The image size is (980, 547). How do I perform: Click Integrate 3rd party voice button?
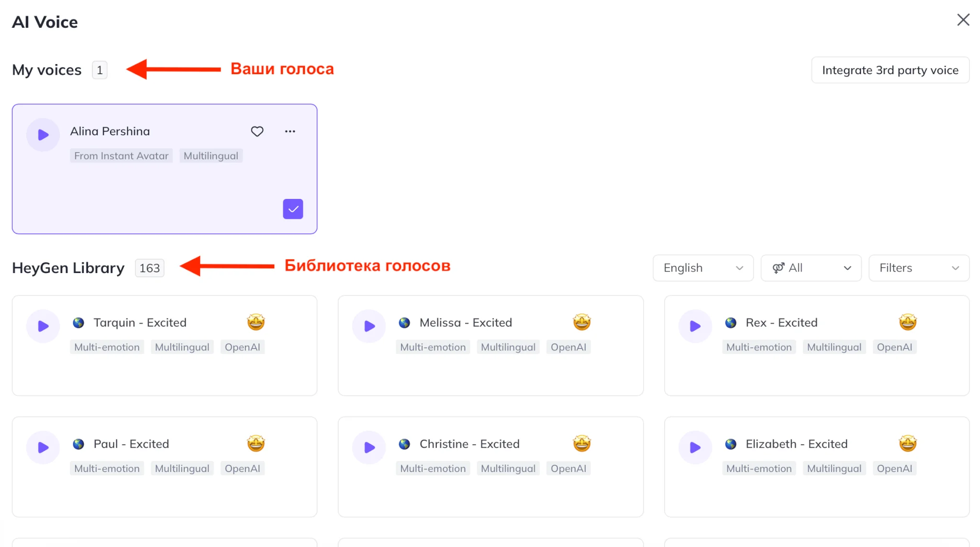click(890, 70)
